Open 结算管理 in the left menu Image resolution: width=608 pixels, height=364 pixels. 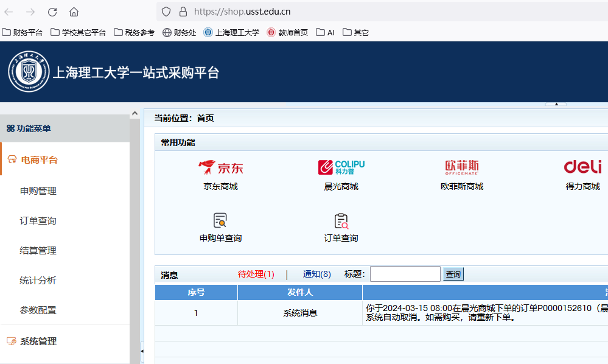[x=38, y=250]
